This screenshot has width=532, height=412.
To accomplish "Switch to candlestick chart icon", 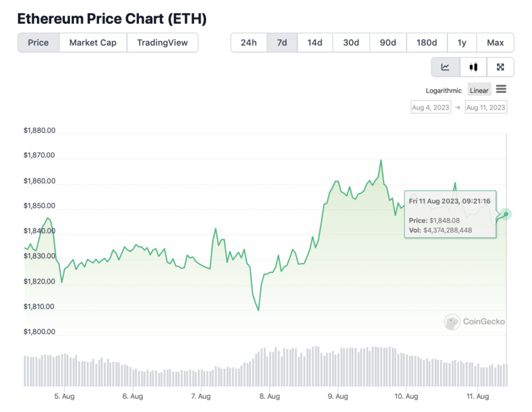I will [x=473, y=67].
